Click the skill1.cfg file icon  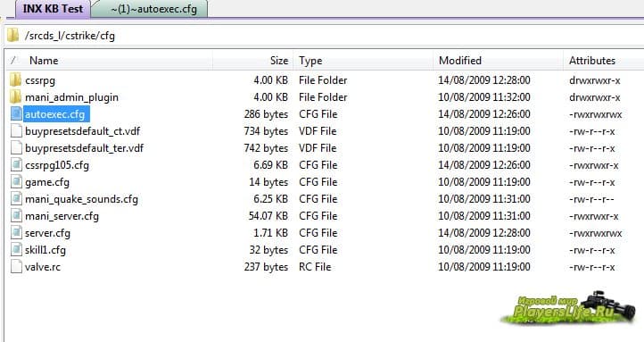(16, 249)
